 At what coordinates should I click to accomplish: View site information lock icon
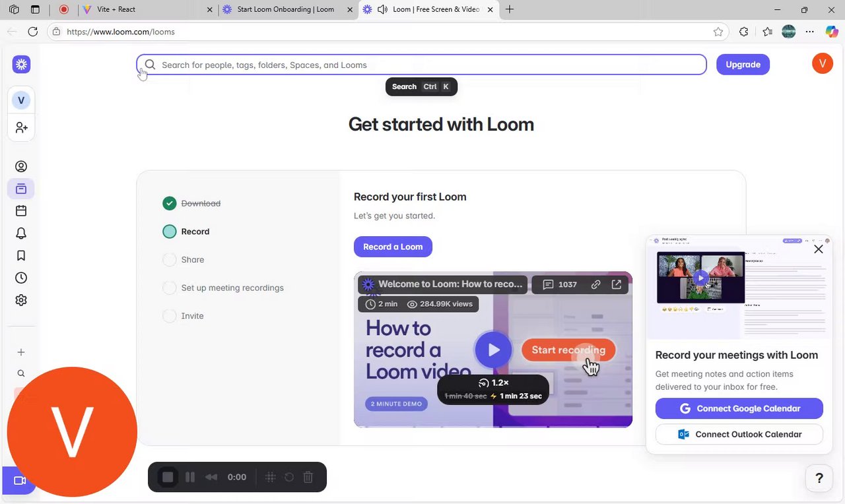click(57, 32)
